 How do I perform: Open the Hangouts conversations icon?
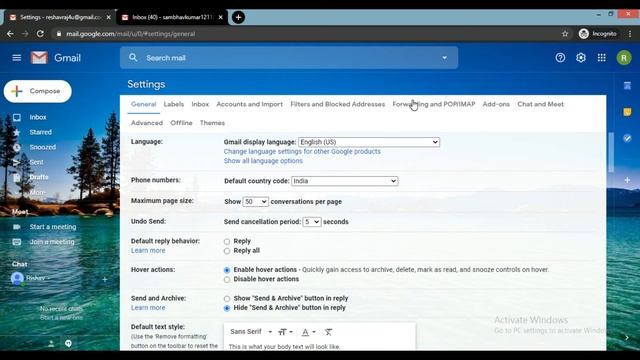click(x=68, y=344)
